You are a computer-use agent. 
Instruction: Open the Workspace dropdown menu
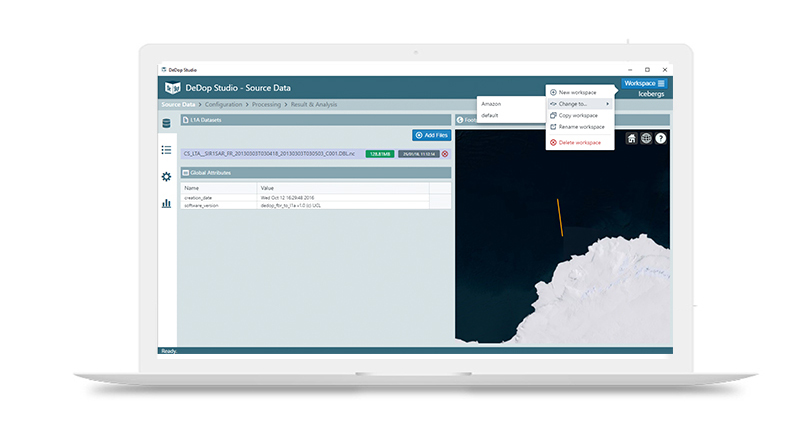pyautogui.click(x=644, y=83)
